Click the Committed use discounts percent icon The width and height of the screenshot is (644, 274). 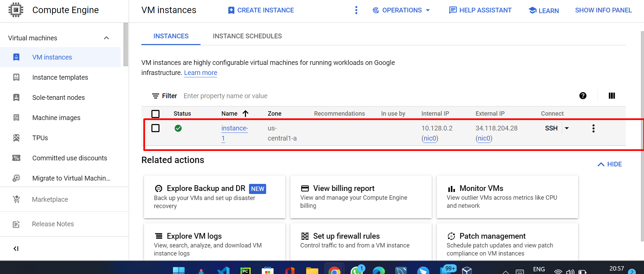16,158
